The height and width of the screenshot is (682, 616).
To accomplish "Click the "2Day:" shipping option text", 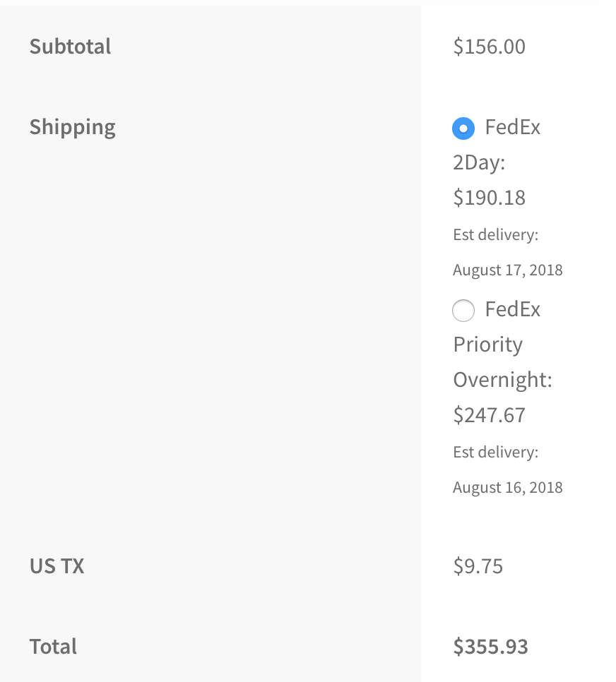I will click(479, 162).
